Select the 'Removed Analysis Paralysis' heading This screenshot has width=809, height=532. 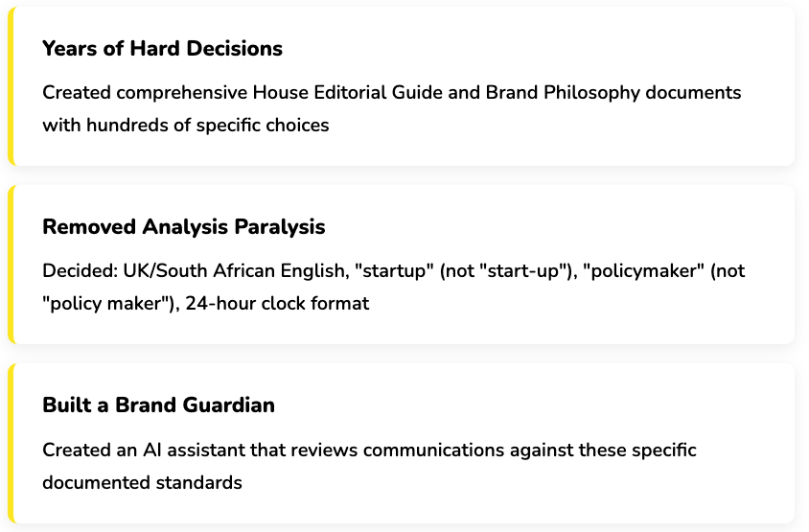click(184, 227)
